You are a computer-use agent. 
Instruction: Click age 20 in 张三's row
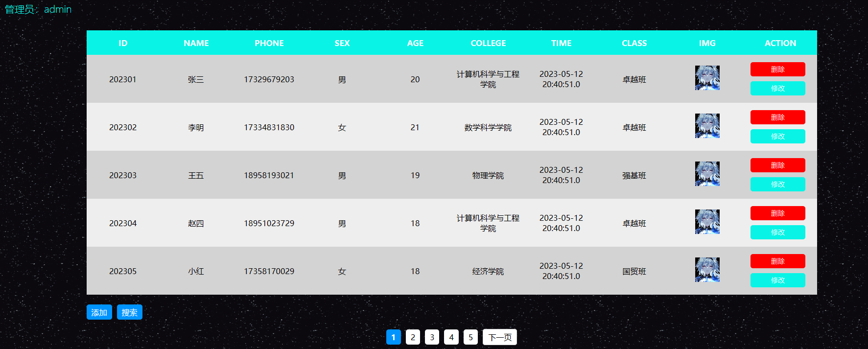click(415, 79)
